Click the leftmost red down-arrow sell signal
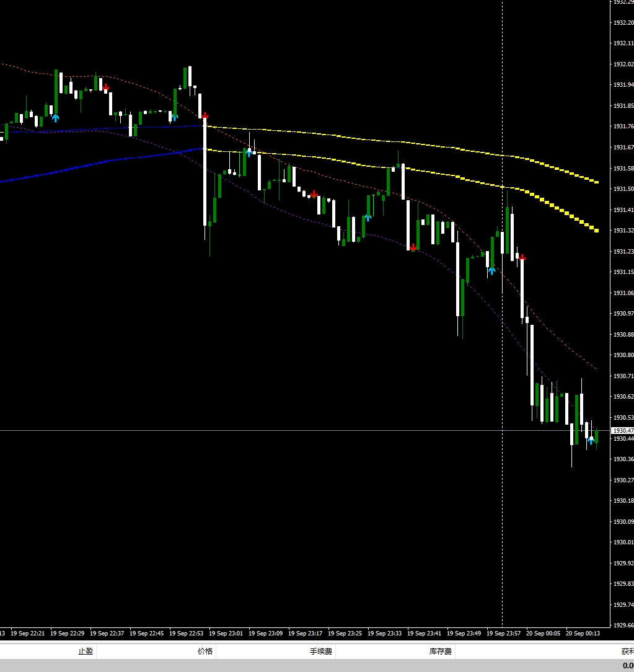Image resolution: width=634 pixels, height=672 pixels. point(106,87)
